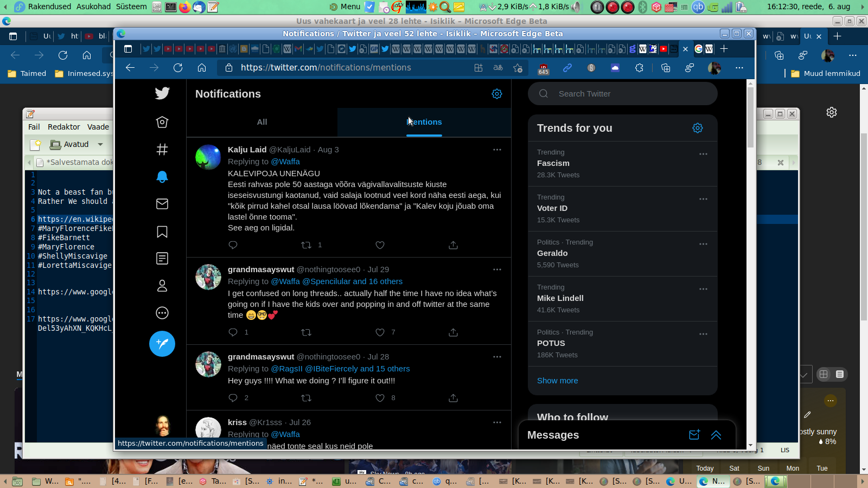Go back in Edge front window
This screenshot has width=868, height=488.
130,68
